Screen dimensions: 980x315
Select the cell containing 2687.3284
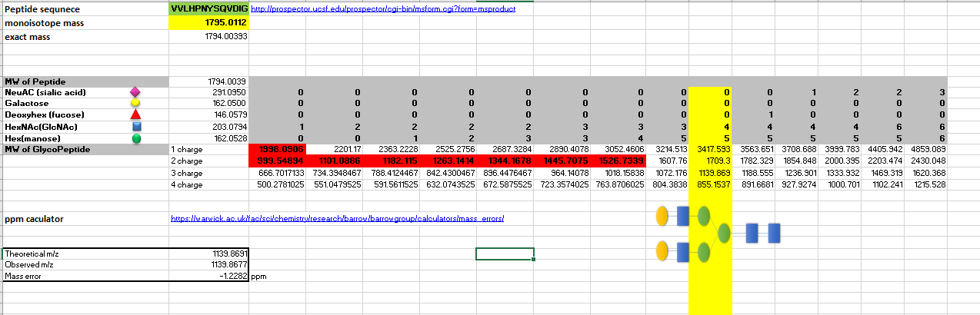point(505,149)
